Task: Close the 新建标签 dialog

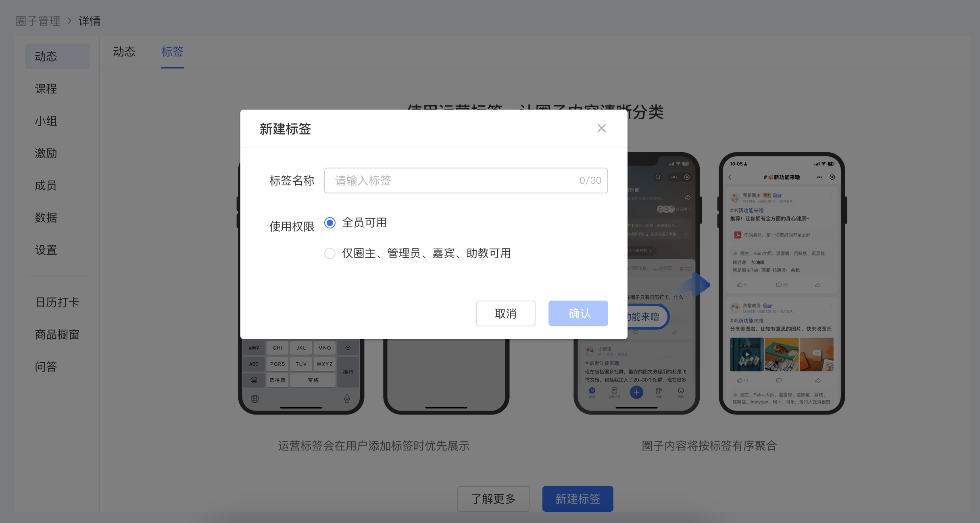Action: (601, 129)
